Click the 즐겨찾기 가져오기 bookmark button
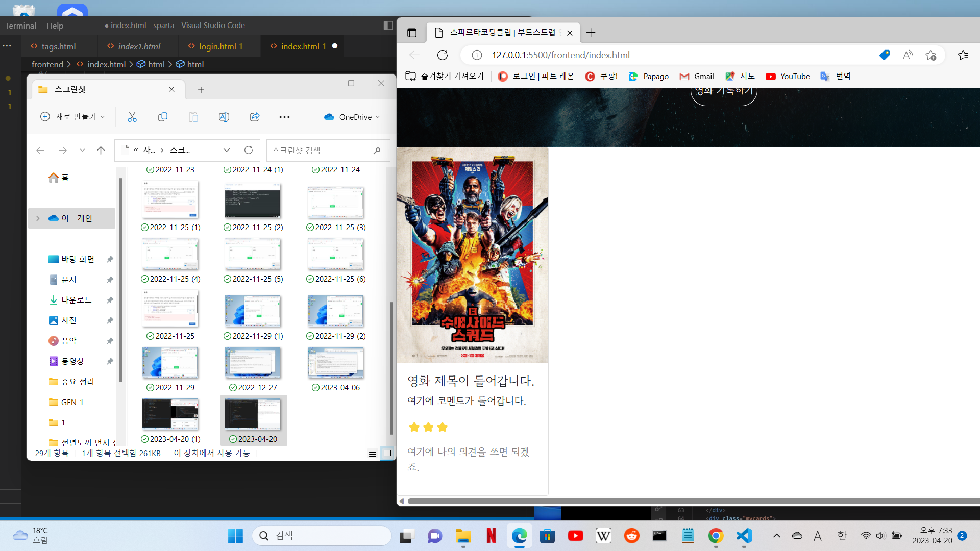Image resolution: width=980 pixels, height=551 pixels. point(445,76)
